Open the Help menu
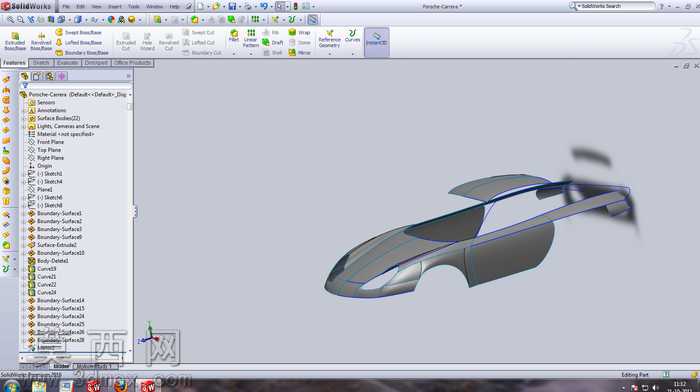Screen dimensions: 700x392 (175, 6)
